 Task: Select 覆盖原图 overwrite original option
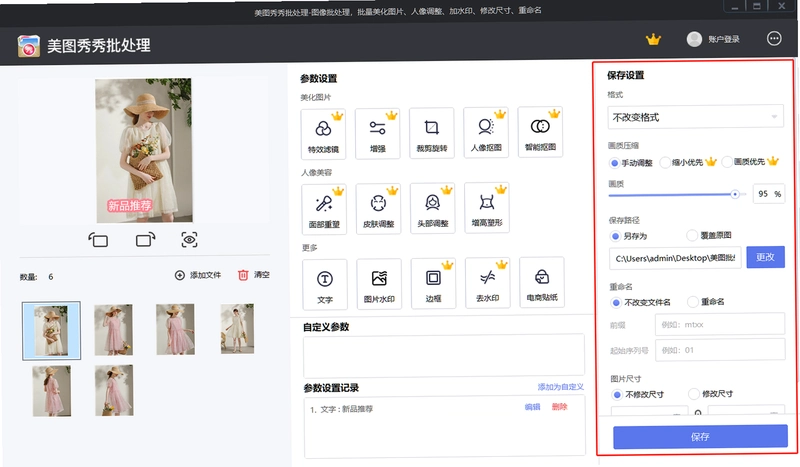click(709, 235)
